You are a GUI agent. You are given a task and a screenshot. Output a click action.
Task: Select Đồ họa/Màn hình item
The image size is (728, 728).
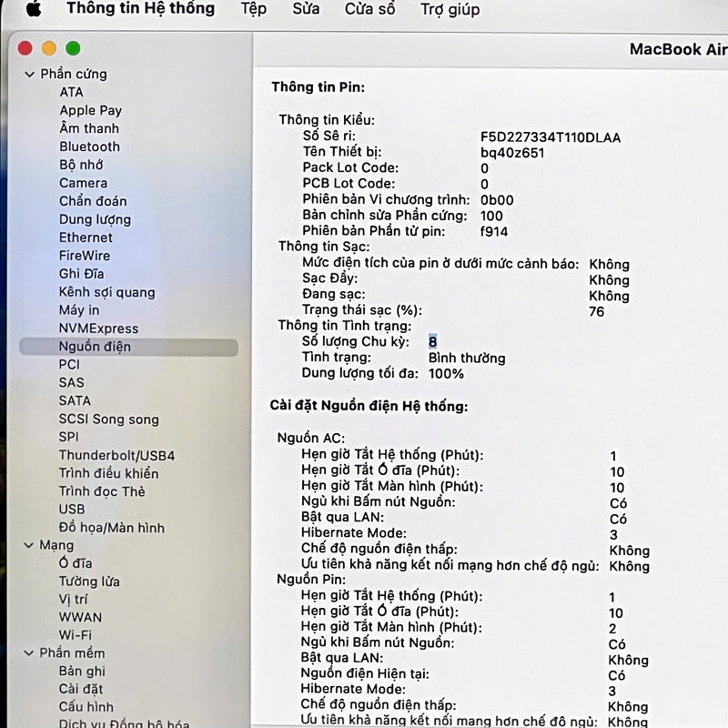[112, 528]
